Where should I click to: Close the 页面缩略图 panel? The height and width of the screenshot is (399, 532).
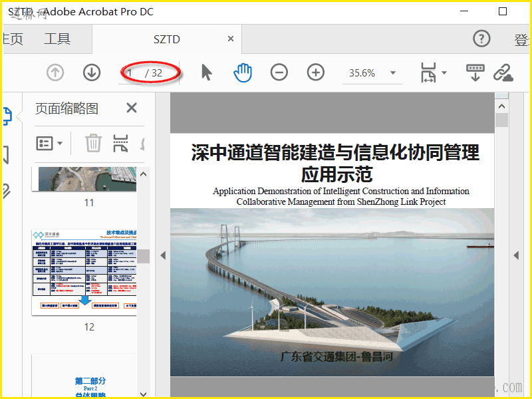(131, 108)
